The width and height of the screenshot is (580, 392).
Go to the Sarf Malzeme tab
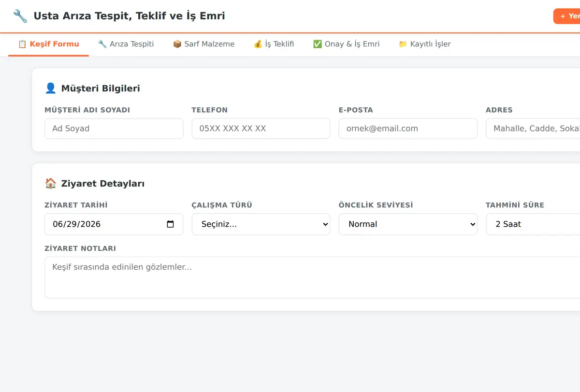[203, 44]
